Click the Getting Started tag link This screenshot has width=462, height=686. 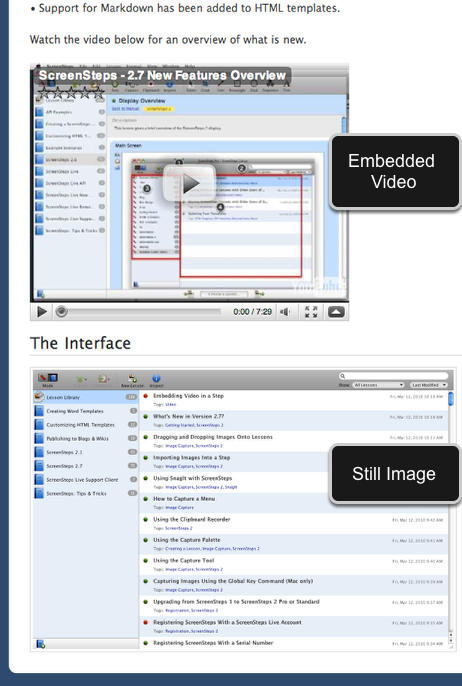click(180, 425)
